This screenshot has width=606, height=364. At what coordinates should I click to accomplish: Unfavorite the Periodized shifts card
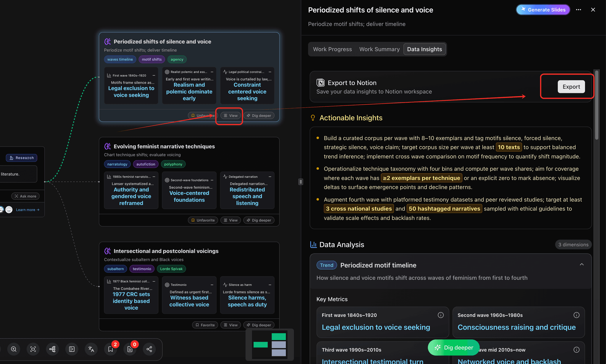click(x=203, y=116)
